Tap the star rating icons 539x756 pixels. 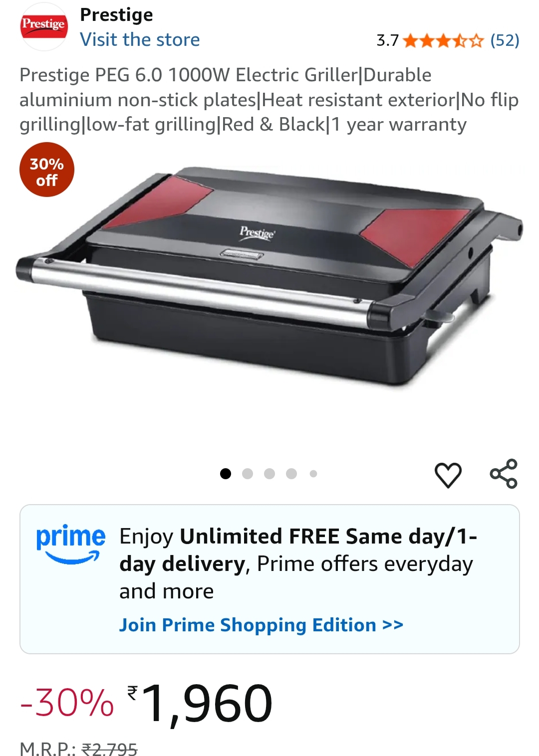pos(443,40)
